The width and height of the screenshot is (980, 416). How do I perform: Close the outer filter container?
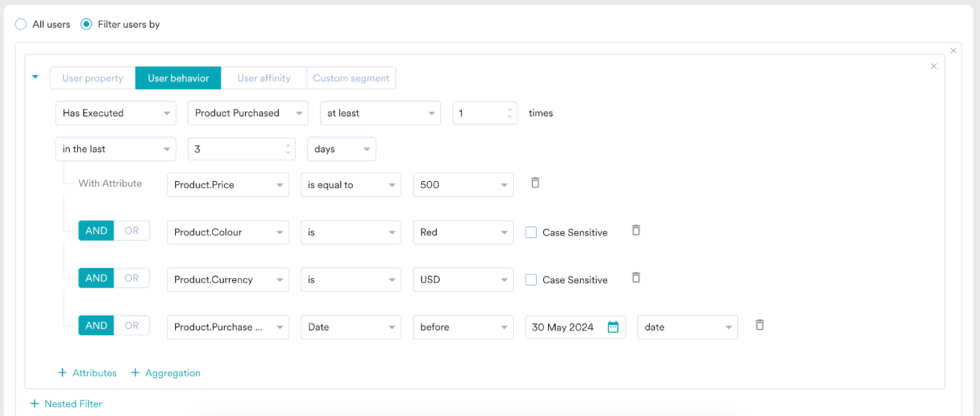click(953, 51)
